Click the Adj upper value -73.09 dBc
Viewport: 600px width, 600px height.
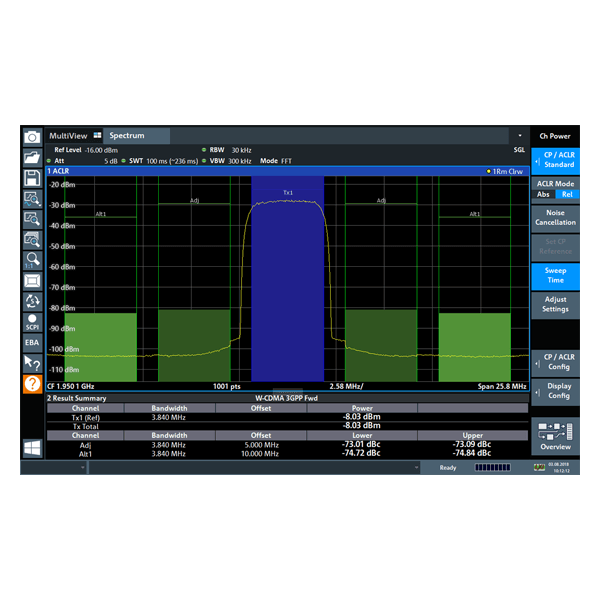coord(472,444)
